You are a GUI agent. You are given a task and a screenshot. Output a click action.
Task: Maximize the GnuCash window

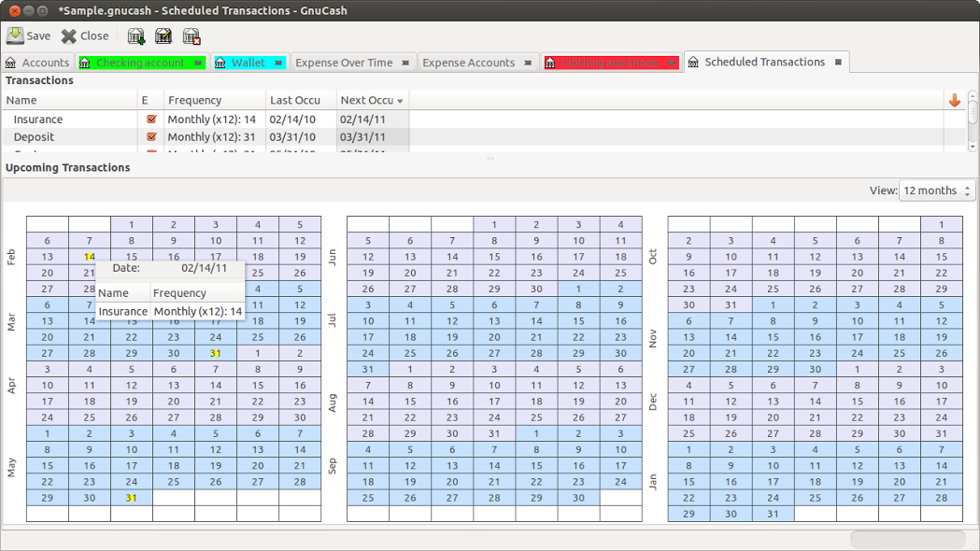coord(42,10)
